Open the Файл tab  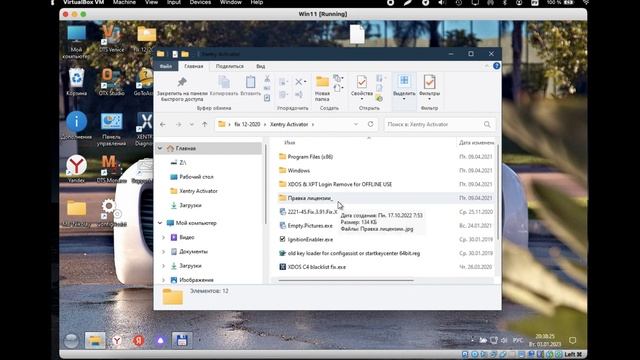166,66
